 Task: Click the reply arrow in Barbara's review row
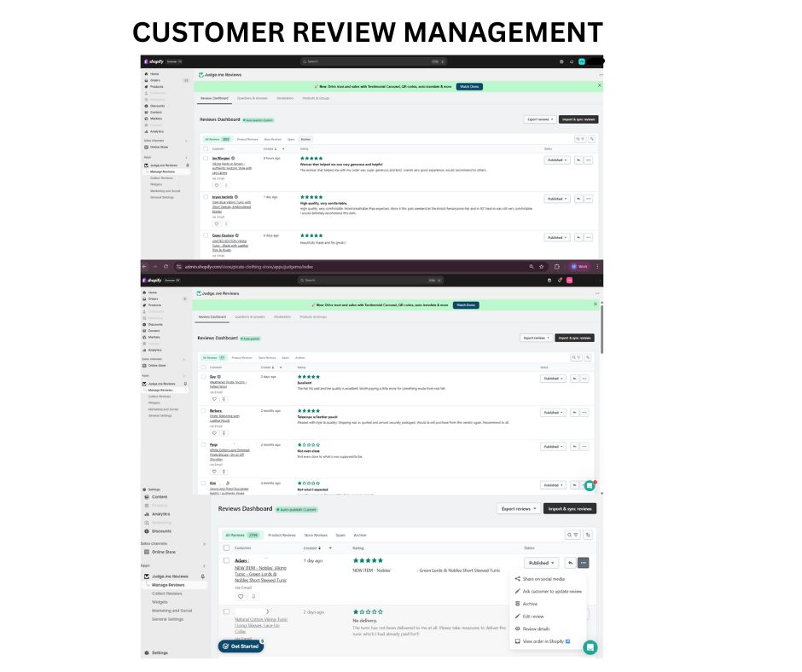pyautogui.click(x=574, y=412)
